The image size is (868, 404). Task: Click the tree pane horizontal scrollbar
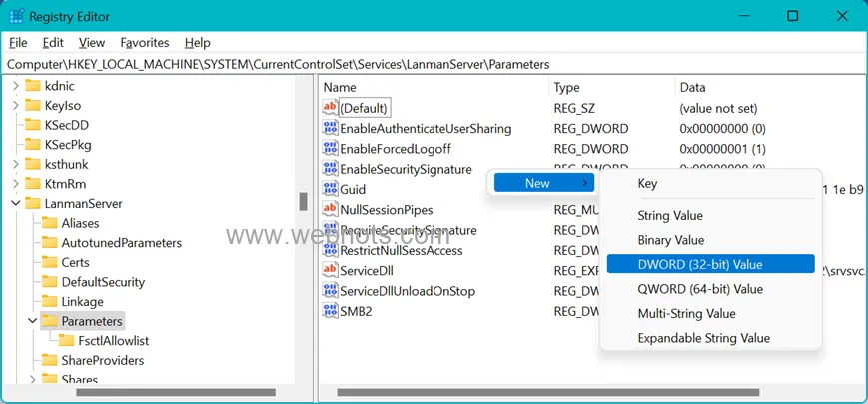[176, 392]
